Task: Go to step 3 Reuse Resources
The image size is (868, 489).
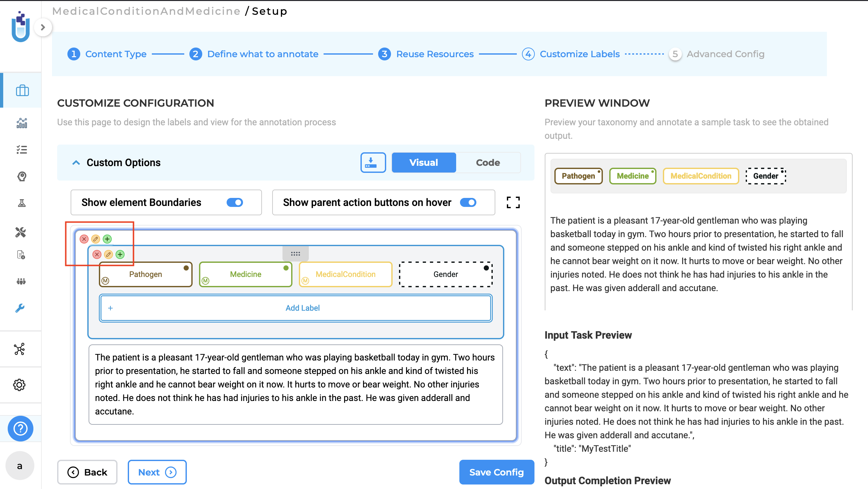Action: pos(426,54)
